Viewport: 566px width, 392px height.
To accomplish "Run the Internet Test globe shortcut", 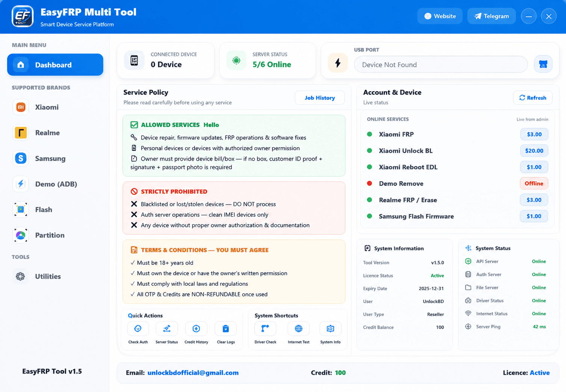I will [x=299, y=329].
